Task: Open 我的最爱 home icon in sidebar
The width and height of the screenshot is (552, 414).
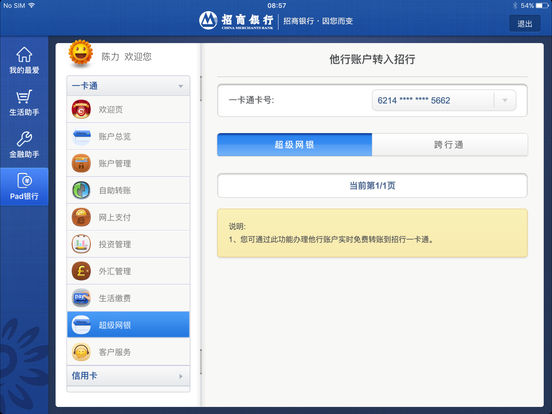Action: pos(24,55)
